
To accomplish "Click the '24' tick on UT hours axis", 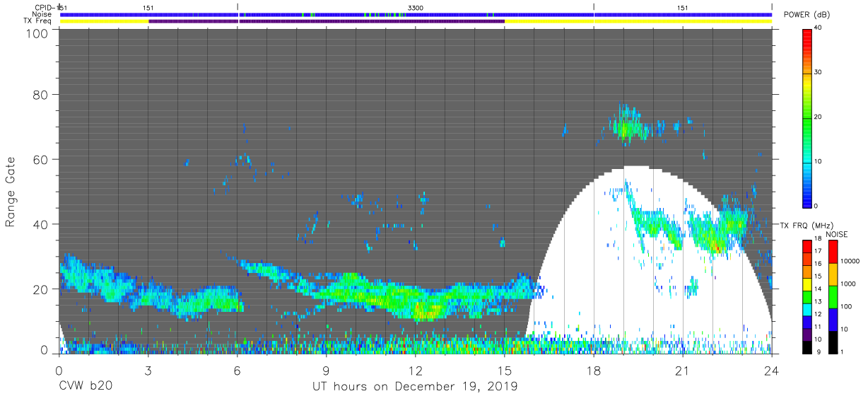I will point(772,370).
